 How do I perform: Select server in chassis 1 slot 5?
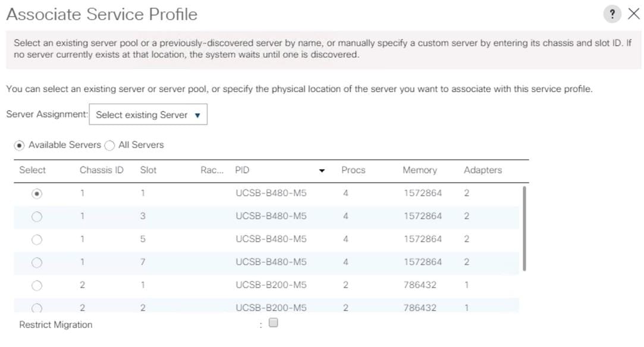pos(37,240)
